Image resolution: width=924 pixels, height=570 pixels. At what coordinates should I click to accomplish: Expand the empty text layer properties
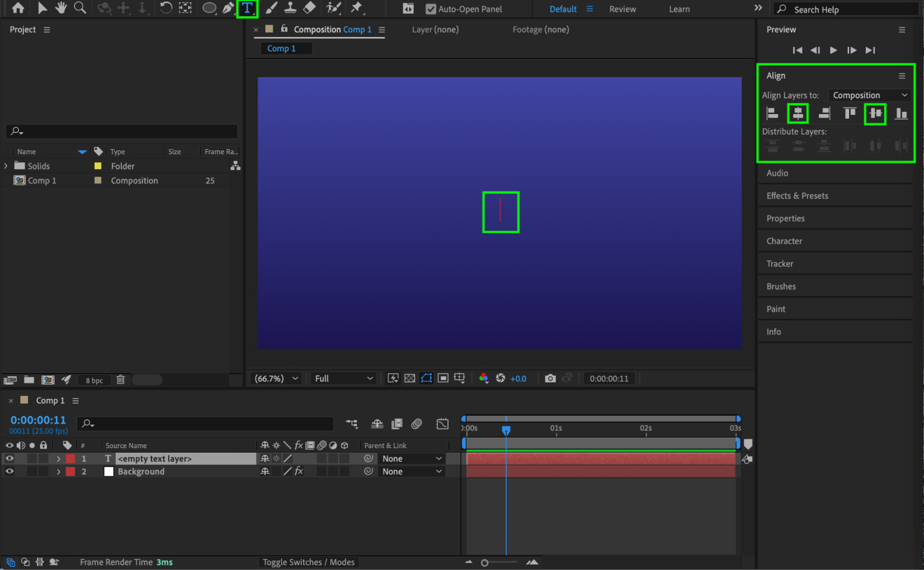[x=58, y=459]
